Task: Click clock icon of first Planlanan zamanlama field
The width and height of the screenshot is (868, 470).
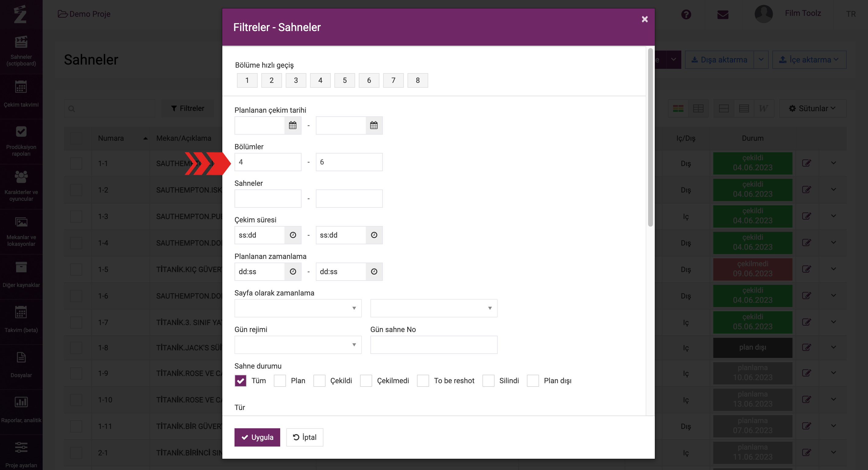Action: [x=292, y=272]
